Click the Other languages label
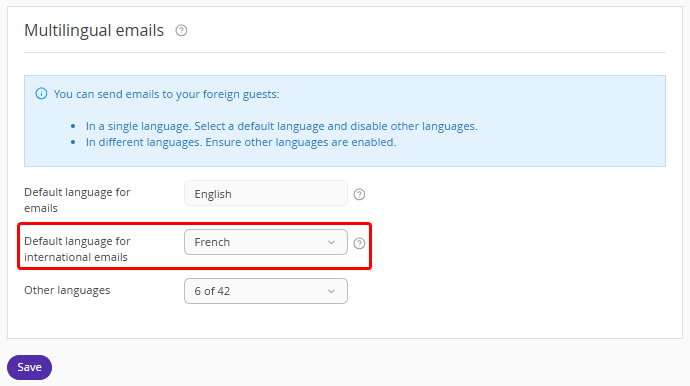 (67, 290)
